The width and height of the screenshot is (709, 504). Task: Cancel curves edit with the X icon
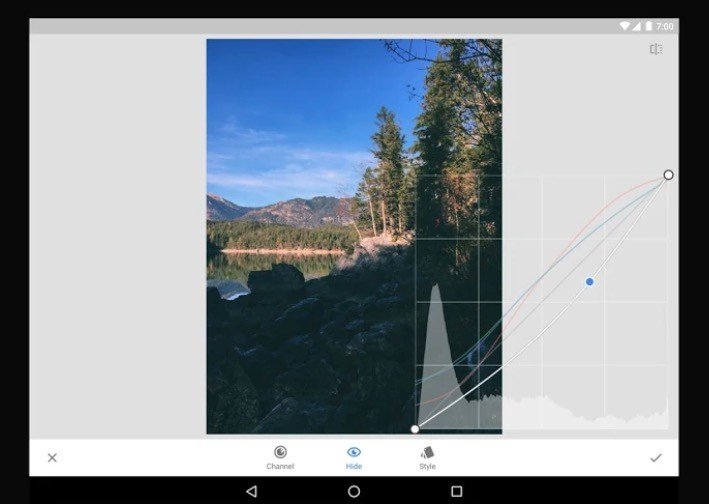[x=52, y=458]
